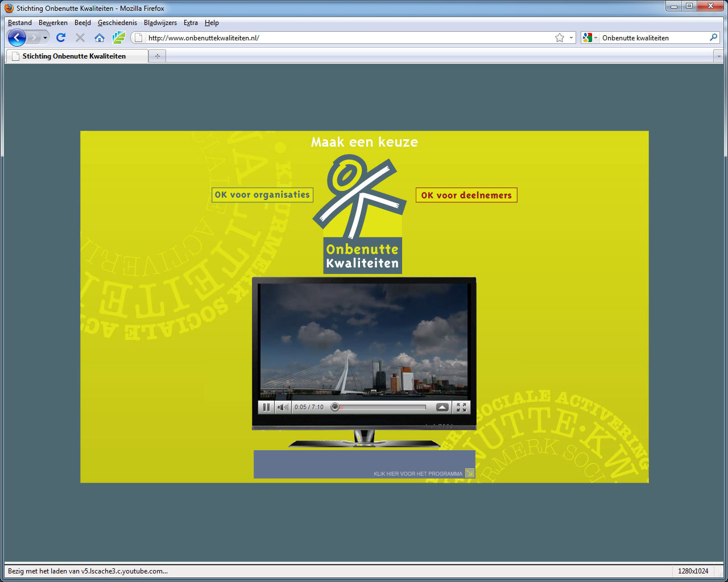
Task: Click the forward navigation arrow
Action: point(34,38)
